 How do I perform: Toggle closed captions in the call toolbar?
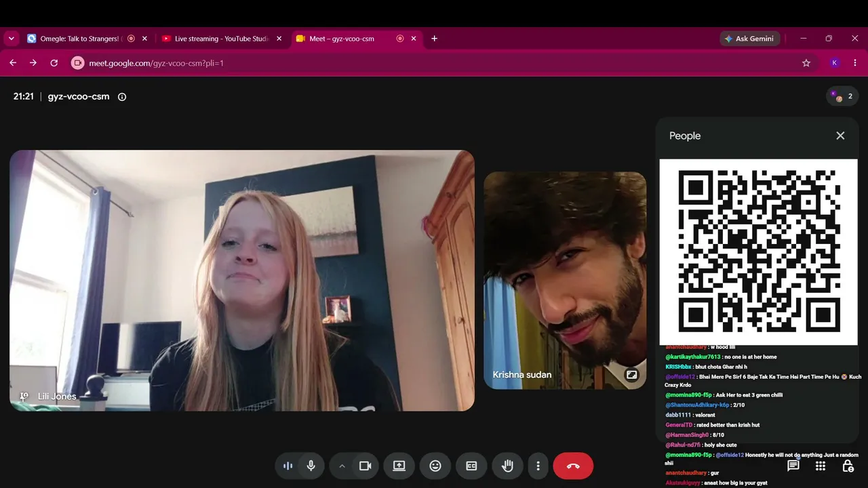click(471, 466)
